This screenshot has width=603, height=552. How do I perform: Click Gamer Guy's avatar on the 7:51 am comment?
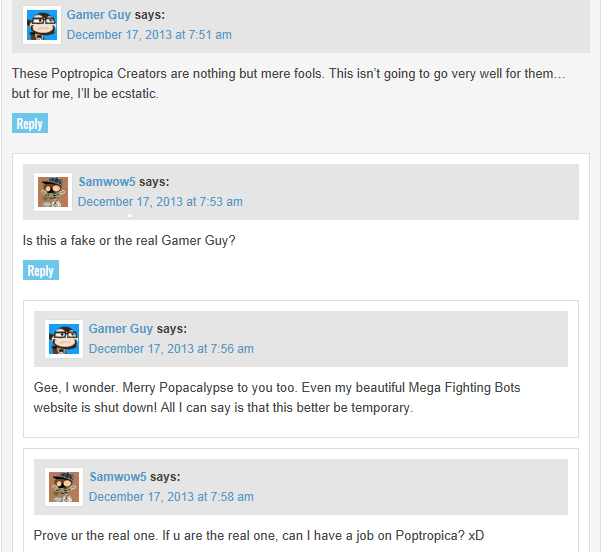[x=42, y=24]
